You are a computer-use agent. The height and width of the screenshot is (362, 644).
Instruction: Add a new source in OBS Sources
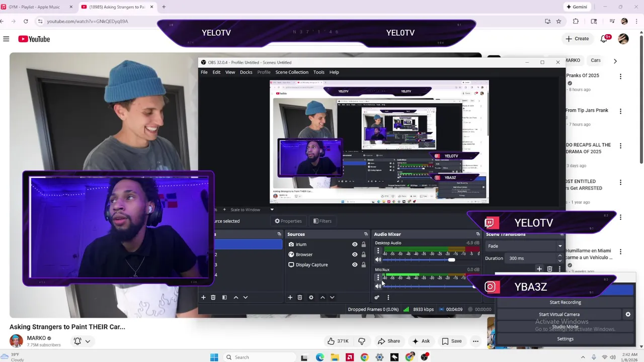point(290,297)
